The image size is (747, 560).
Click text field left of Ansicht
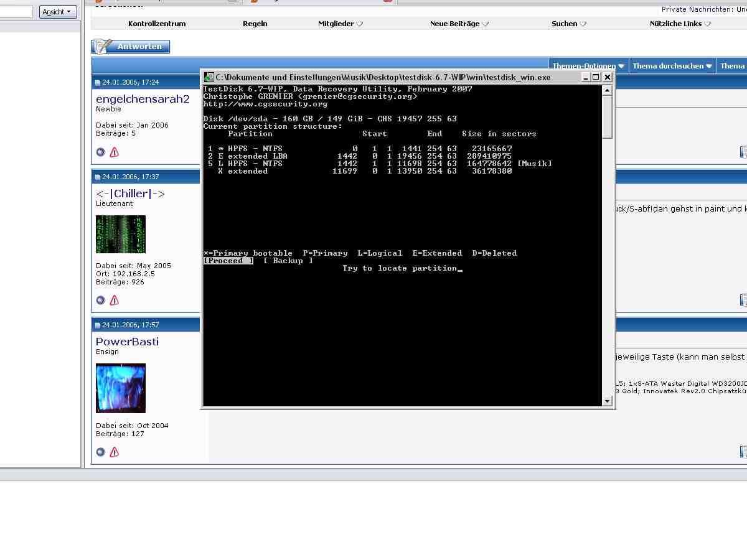16,12
